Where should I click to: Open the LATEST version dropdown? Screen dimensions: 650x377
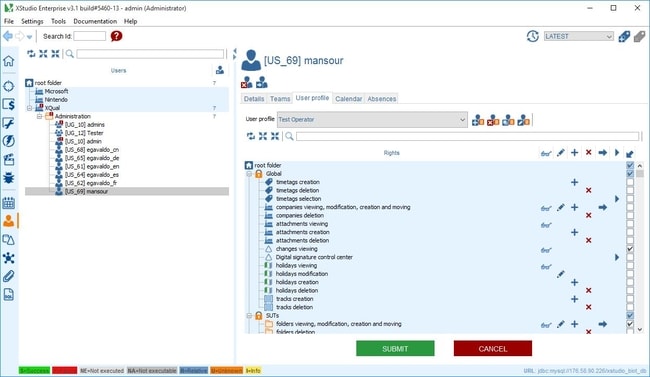coord(578,36)
